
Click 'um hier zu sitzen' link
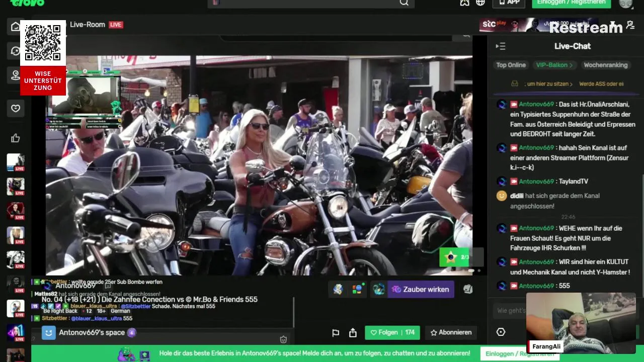(548, 84)
